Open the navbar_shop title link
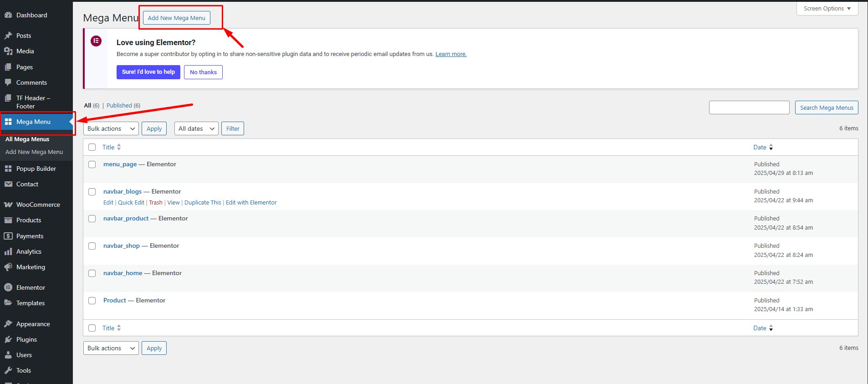The height and width of the screenshot is (384, 868). (122, 246)
